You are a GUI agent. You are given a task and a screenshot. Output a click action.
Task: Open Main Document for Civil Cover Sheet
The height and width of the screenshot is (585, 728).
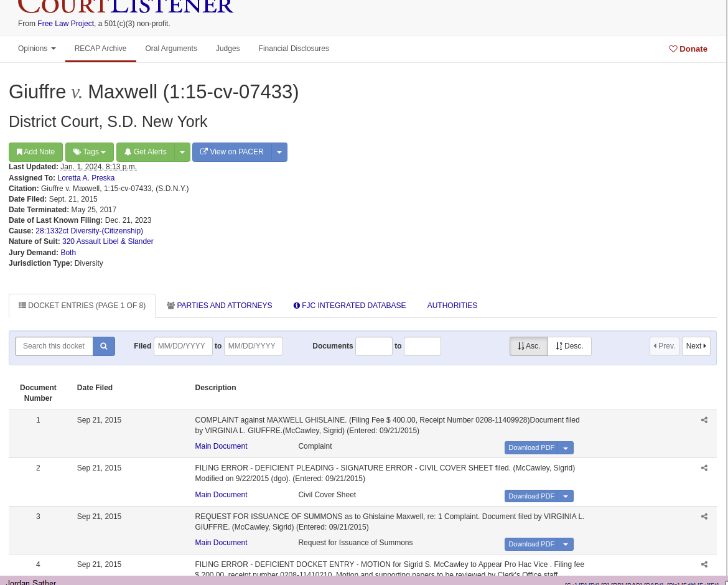pos(221,495)
